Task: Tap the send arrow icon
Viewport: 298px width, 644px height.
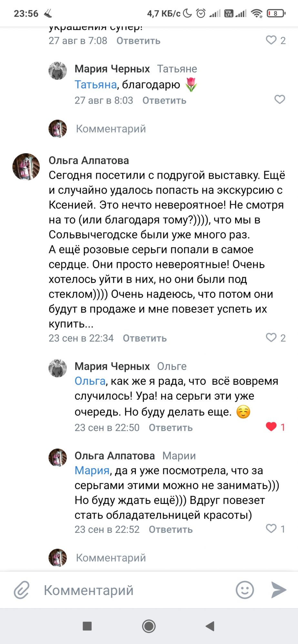Action: click(x=279, y=590)
